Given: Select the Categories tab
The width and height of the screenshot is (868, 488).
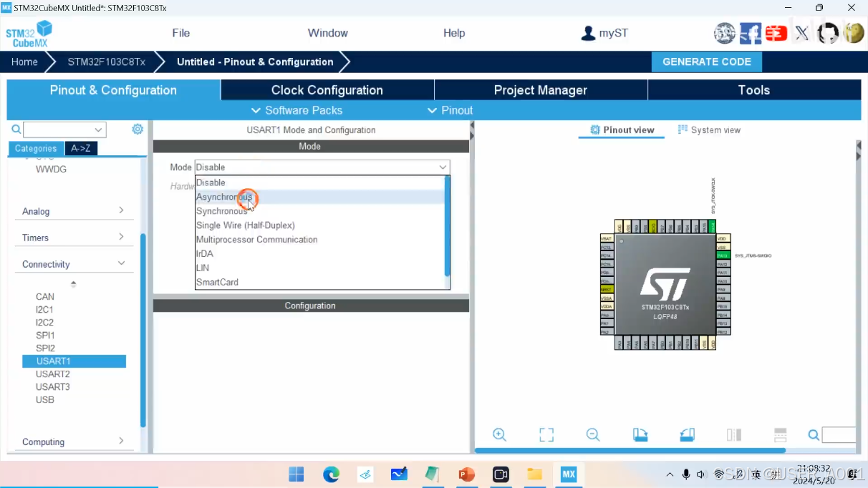Looking at the screenshot, I should point(36,148).
